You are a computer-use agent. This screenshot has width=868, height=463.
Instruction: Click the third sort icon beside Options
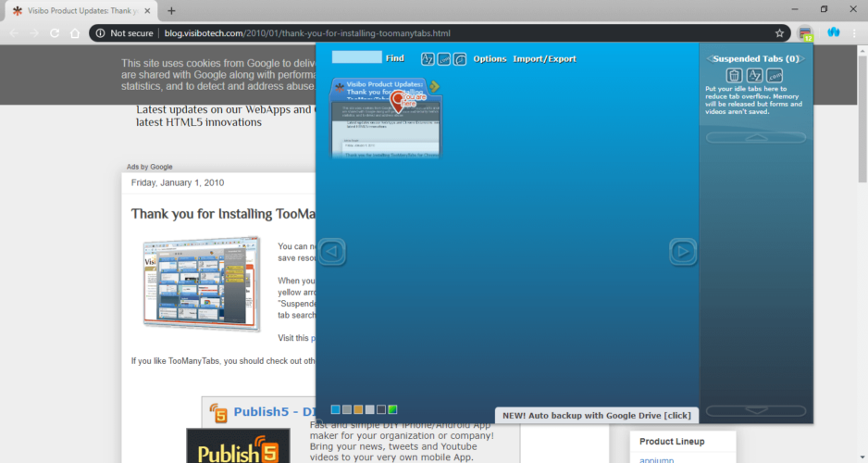460,58
